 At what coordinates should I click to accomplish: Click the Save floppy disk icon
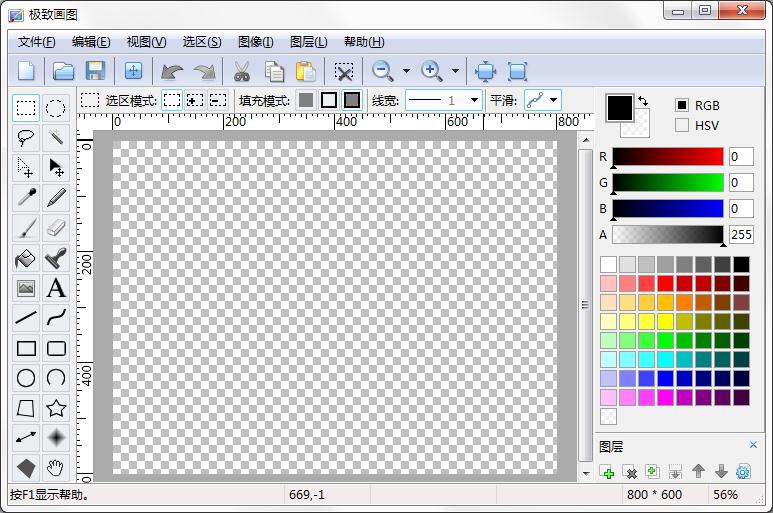pos(95,71)
